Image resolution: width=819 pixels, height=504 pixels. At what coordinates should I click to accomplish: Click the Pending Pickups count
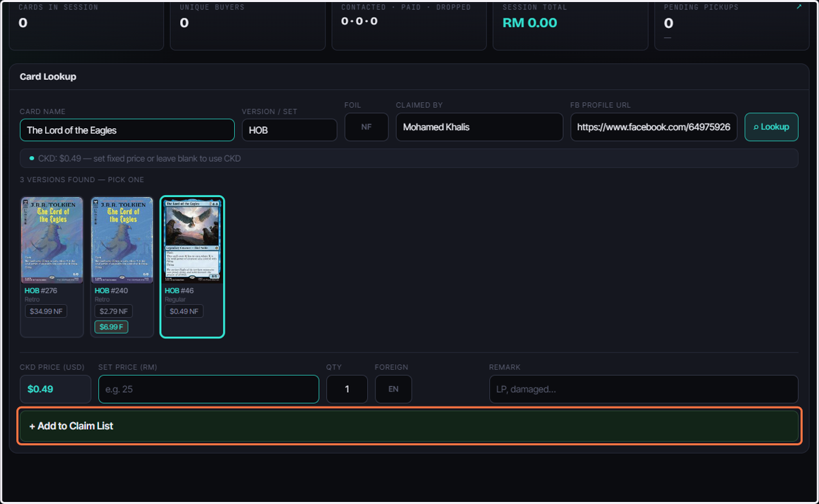668,23
